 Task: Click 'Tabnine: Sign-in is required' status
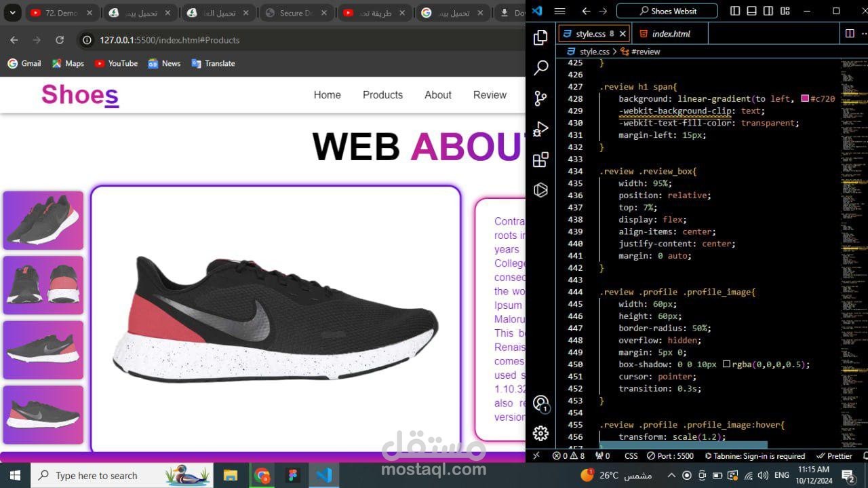[755, 456]
